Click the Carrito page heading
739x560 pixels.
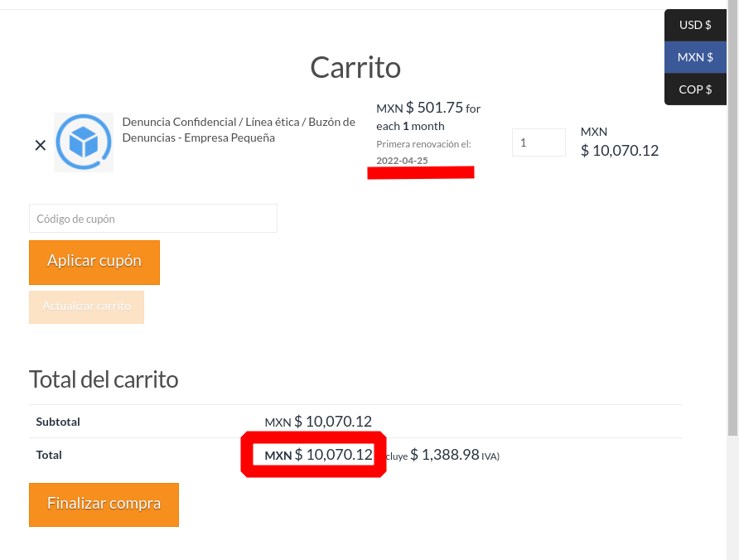tap(355, 67)
